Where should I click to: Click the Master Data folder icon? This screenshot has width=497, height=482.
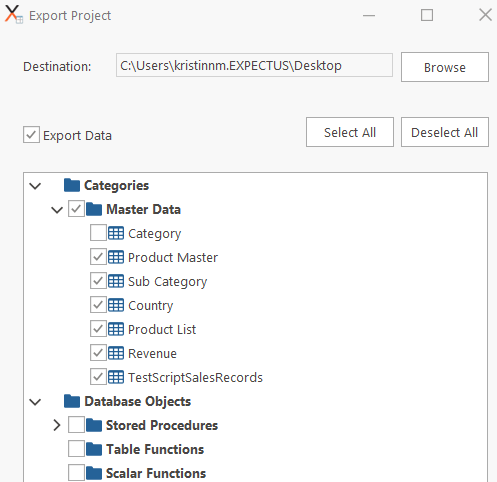pyautogui.click(x=94, y=209)
